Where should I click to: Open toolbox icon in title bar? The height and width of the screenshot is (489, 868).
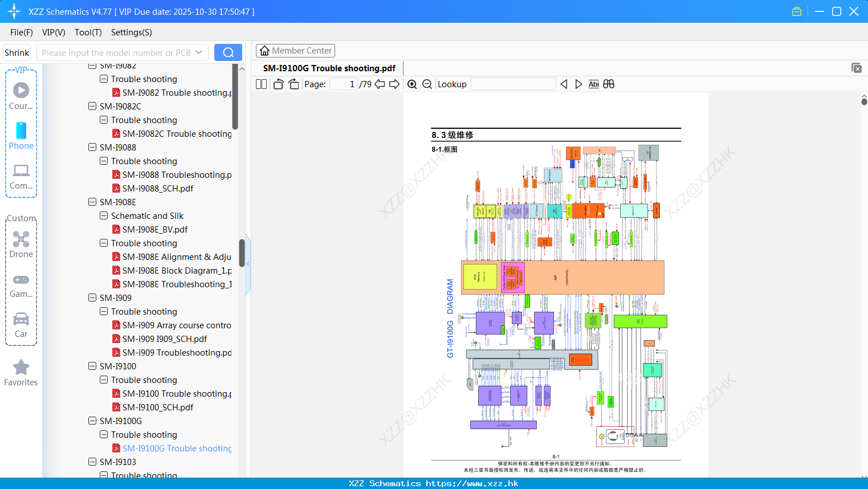pos(797,11)
